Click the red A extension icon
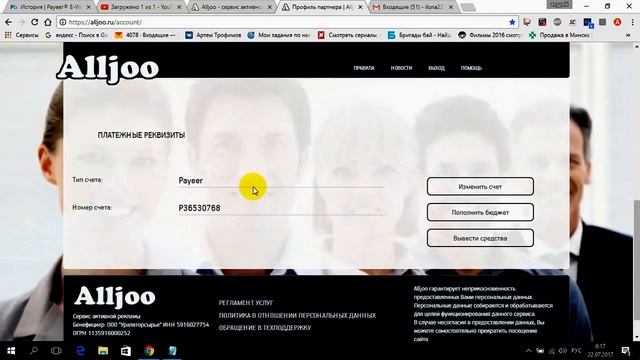The image size is (640, 360). 618,22
